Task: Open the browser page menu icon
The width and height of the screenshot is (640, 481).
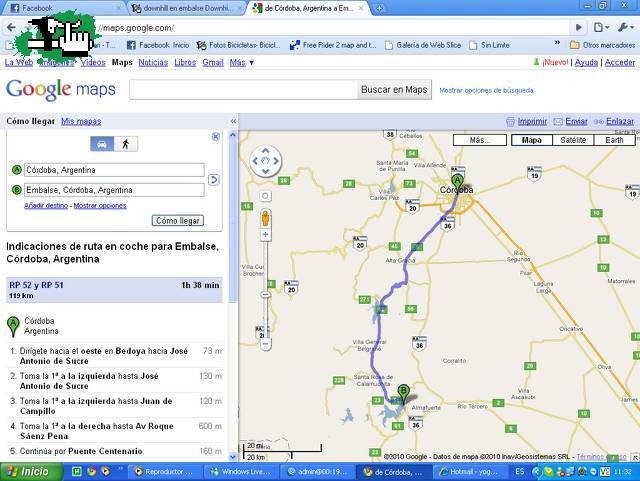Action: 601,27
